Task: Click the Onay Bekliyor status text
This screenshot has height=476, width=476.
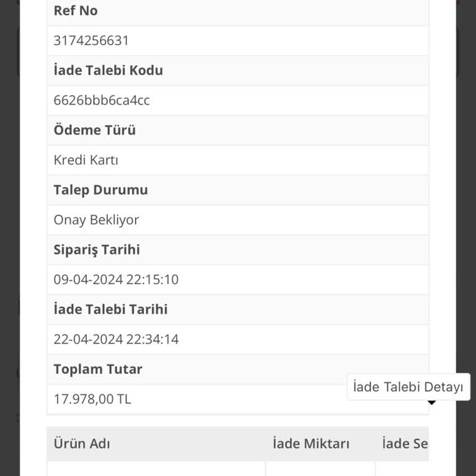Action: pos(96,220)
